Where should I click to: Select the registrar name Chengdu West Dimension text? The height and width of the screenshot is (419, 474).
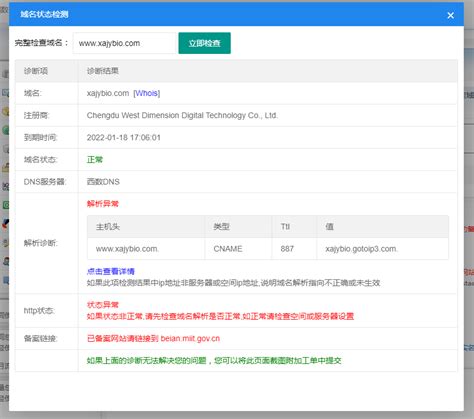tap(182, 115)
